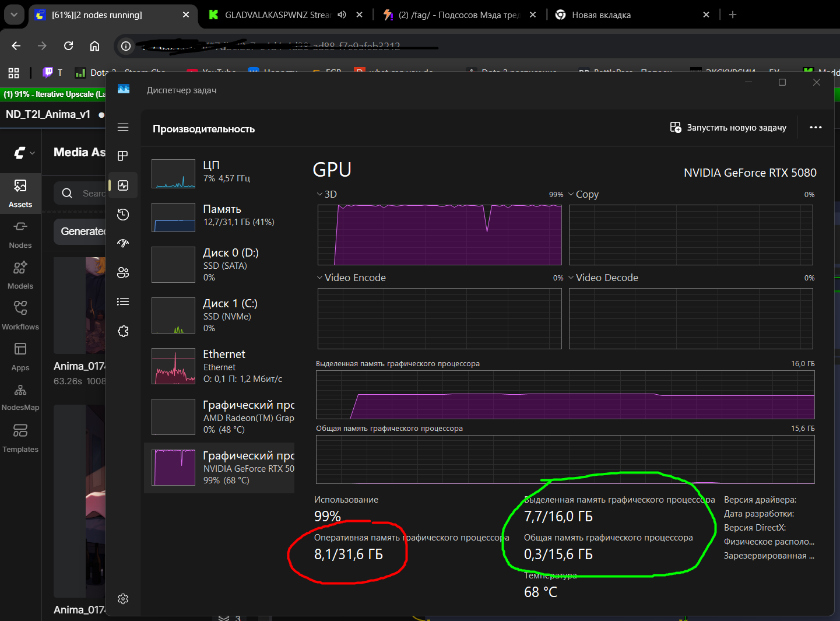Viewport: 840px width, 621px height.
Task: Open Chrome tab search chevron
Action: [14, 15]
